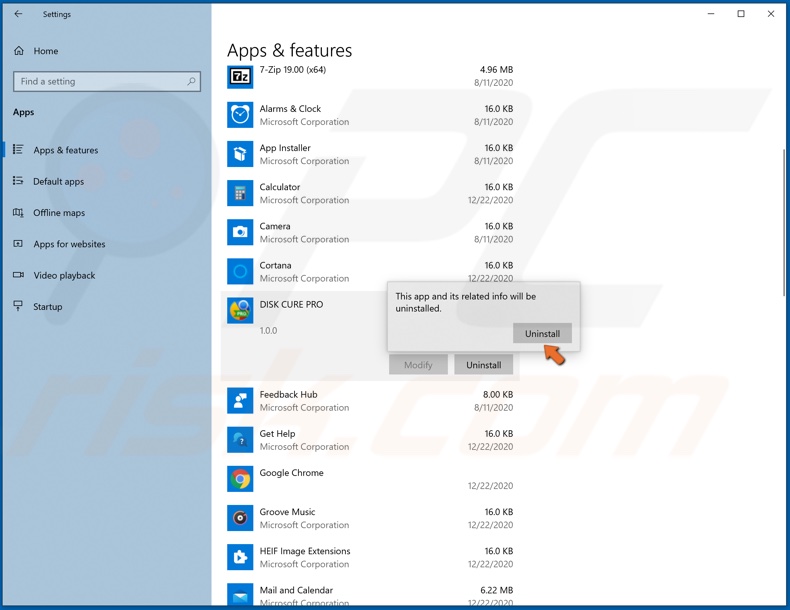The height and width of the screenshot is (610, 790).
Task: Click the Mail and Calendar app icon
Action: (x=240, y=594)
